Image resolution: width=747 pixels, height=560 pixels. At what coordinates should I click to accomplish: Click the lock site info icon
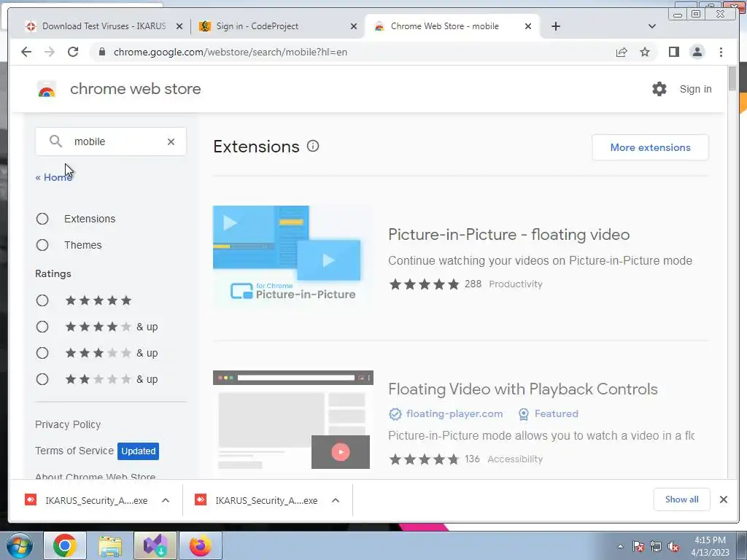(x=101, y=52)
